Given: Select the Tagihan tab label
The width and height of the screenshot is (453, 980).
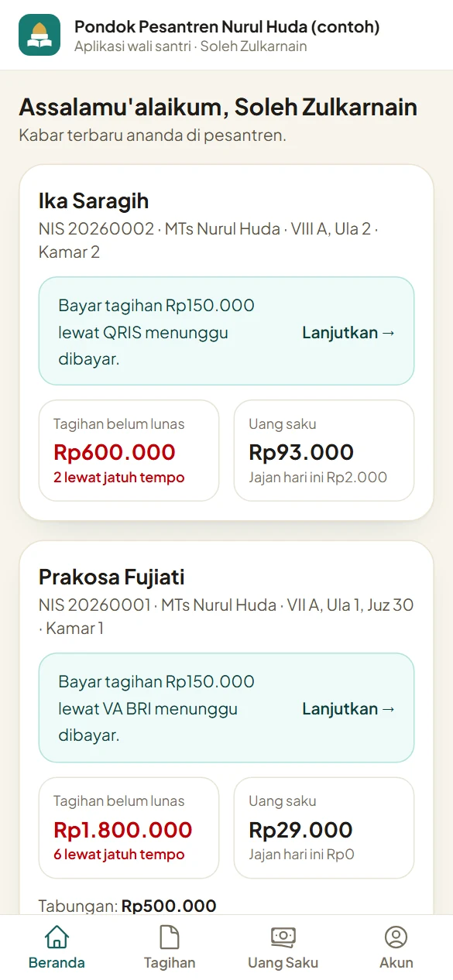Looking at the screenshot, I should [x=170, y=963].
